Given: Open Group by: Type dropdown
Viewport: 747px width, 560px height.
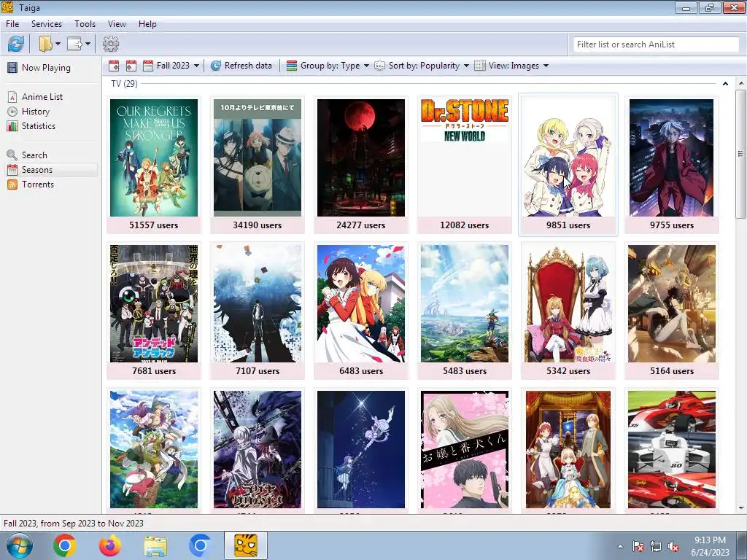Looking at the screenshot, I should point(328,66).
